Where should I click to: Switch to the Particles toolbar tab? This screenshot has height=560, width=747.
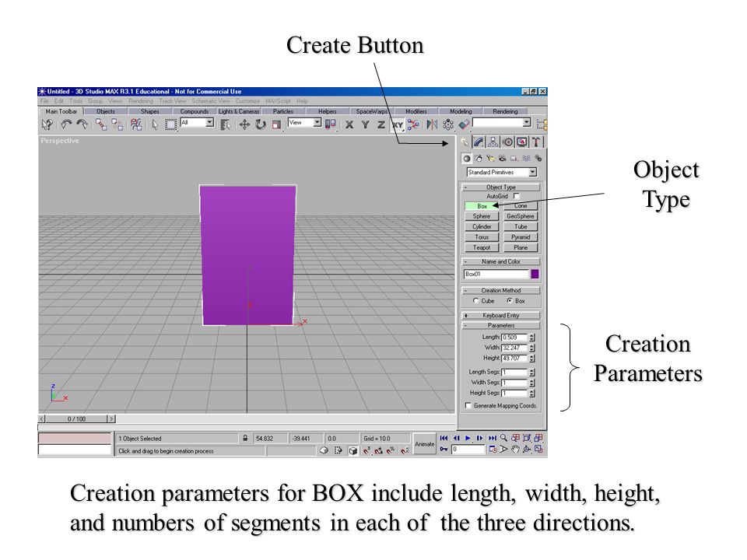(283, 111)
